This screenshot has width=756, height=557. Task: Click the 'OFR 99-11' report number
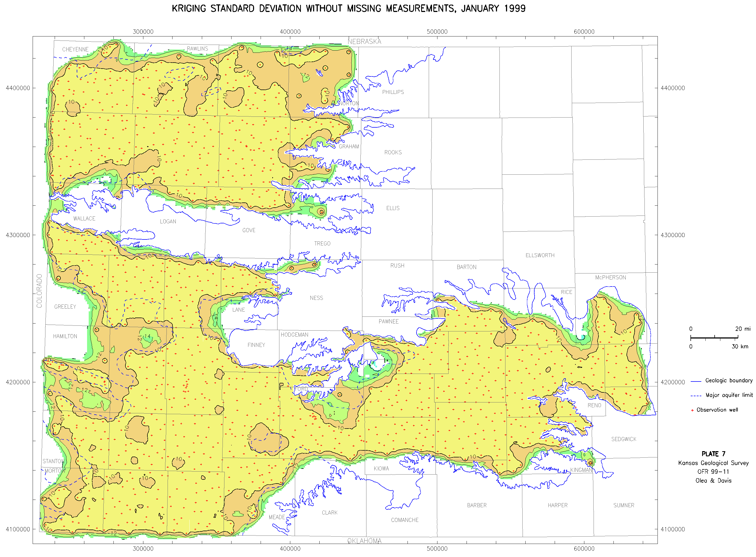tap(713, 472)
